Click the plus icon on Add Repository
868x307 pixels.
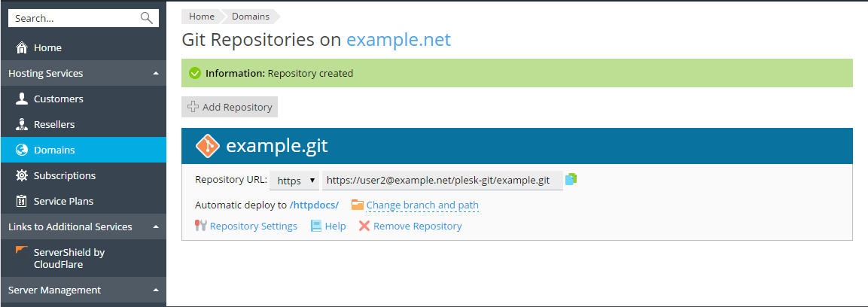[193, 107]
